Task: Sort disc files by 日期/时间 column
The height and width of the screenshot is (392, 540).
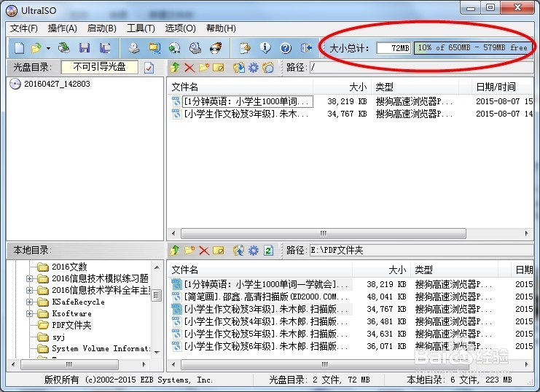Action: tap(502, 87)
